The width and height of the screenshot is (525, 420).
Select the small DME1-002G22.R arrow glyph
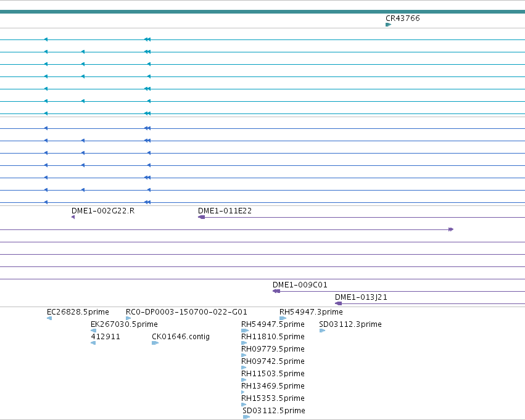(73, 217)
